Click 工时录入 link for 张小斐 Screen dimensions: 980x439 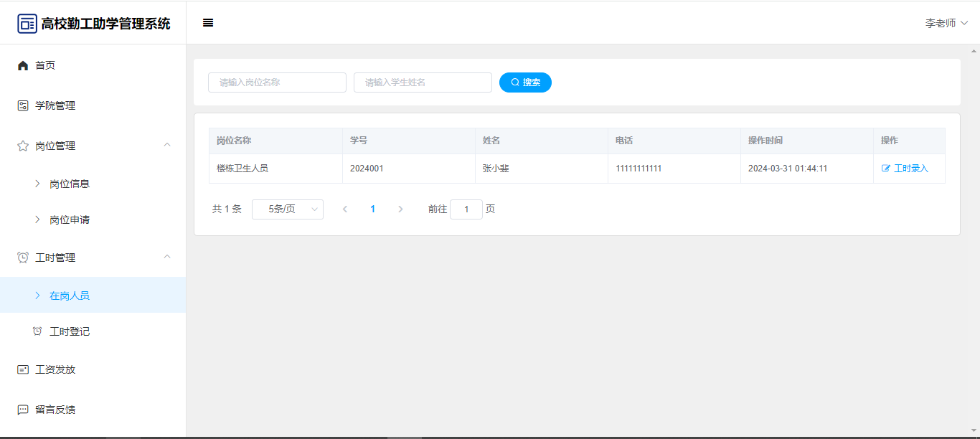[905, 169]
